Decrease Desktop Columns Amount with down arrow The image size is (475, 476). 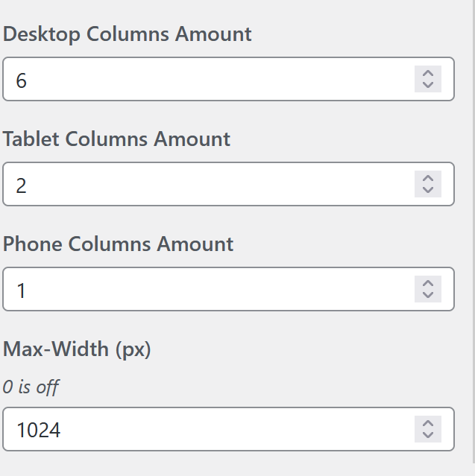click(x=428, y=85)
